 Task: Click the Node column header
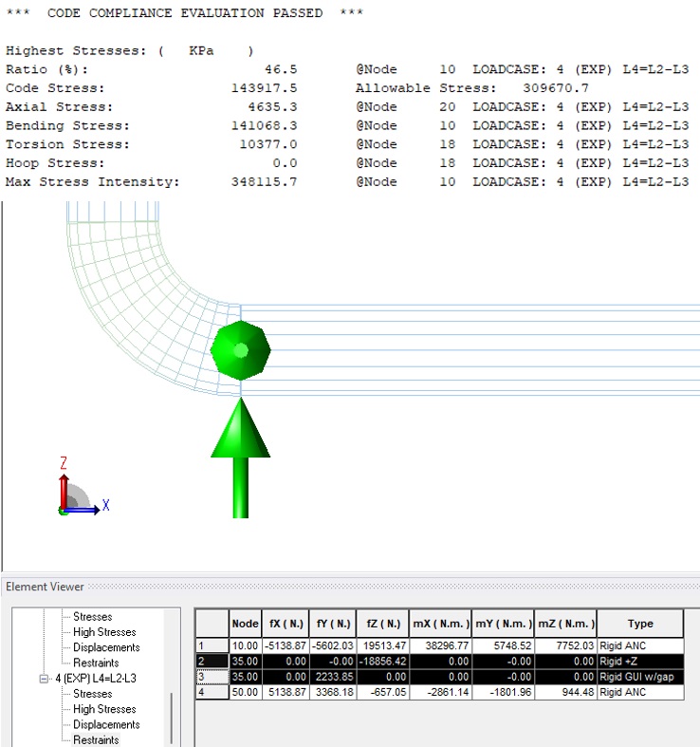(x=245, y=624)
